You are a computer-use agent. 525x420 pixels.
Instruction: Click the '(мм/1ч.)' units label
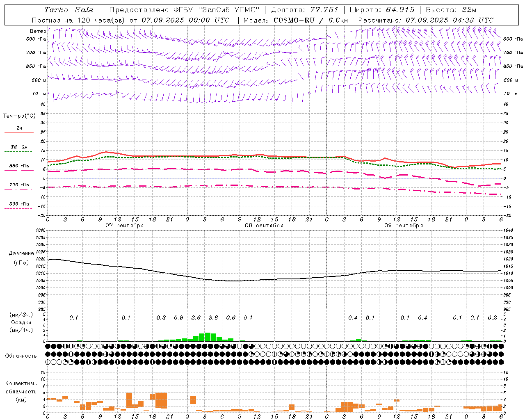[21, 330]
